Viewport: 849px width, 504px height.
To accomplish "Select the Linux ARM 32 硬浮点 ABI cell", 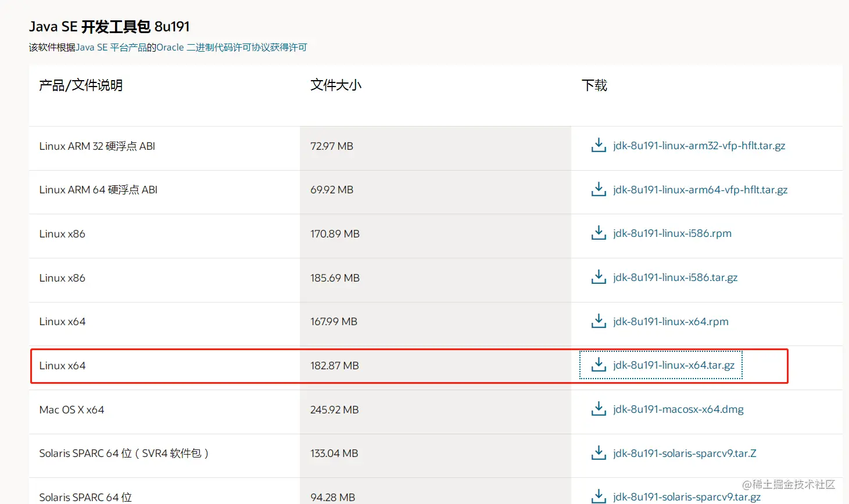I will 97,146.
